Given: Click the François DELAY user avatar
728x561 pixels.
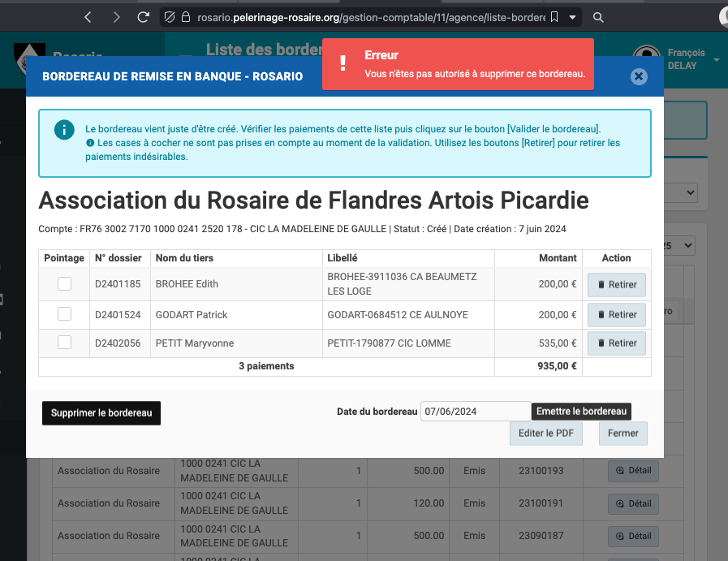Looking at the screenshot, I should [x=646, y=58].
